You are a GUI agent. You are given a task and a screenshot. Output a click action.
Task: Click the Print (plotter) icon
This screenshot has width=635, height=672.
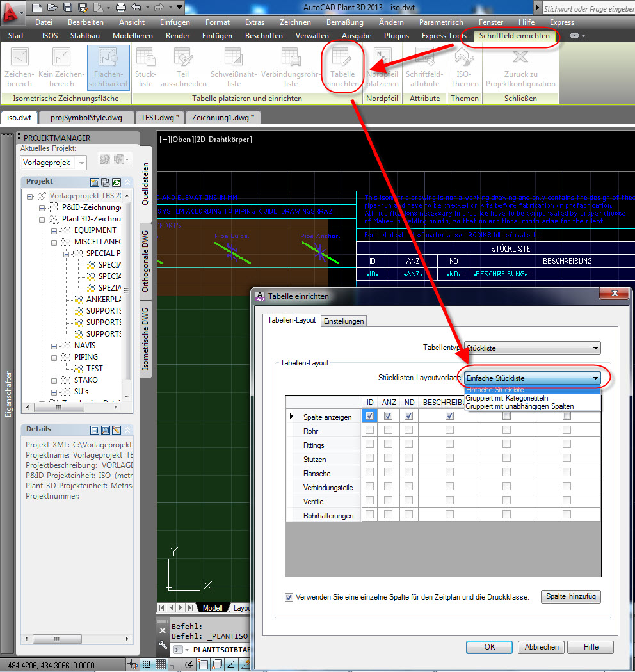point(122,7)
